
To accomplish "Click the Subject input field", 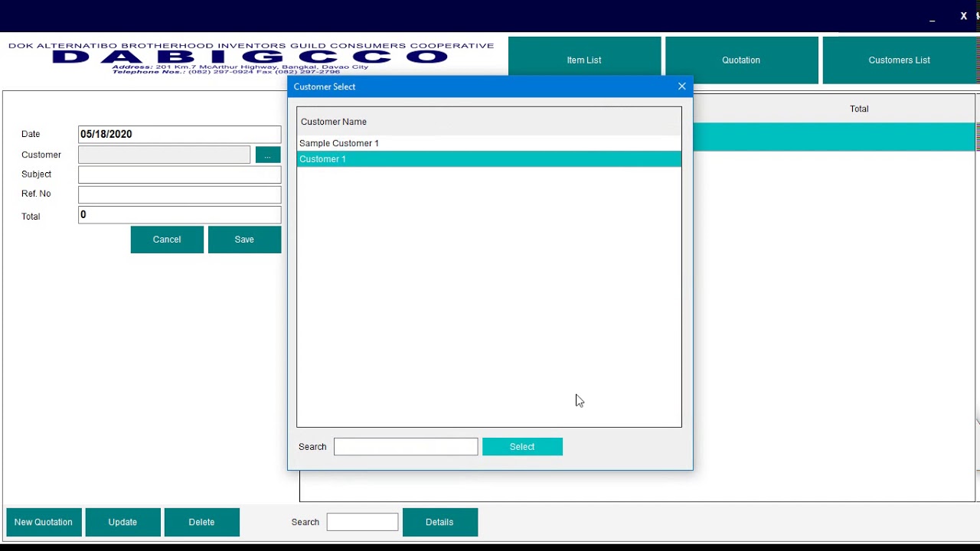I will 180,174.
